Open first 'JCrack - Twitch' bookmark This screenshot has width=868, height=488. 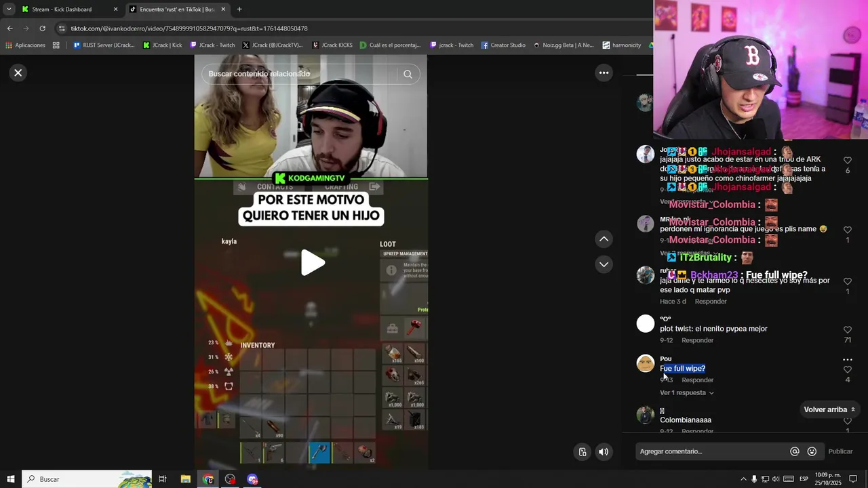[212, 45]
